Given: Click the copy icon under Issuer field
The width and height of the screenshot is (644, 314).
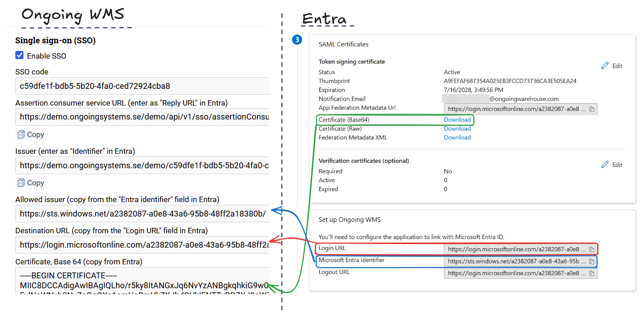Looking at the screenshot, I should coord(21,183).
